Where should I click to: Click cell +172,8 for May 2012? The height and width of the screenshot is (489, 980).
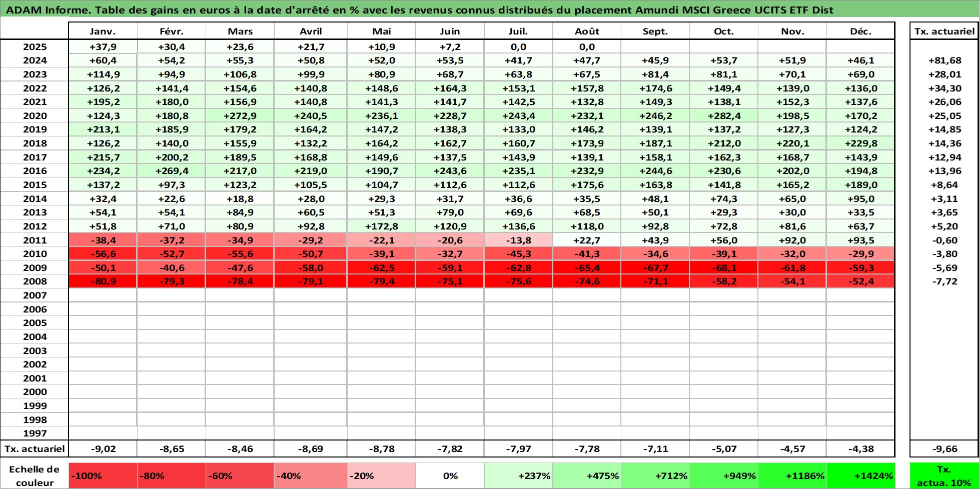(382, 226)
